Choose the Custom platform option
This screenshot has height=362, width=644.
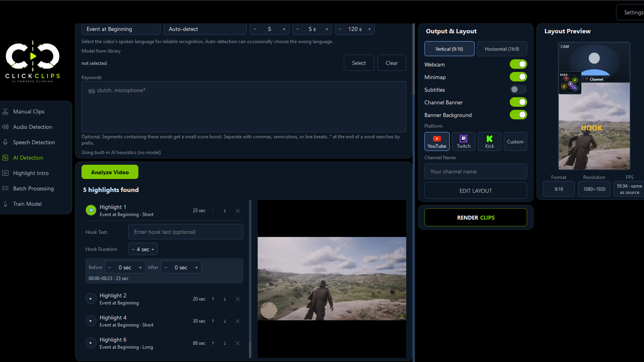tap(515, 142)
